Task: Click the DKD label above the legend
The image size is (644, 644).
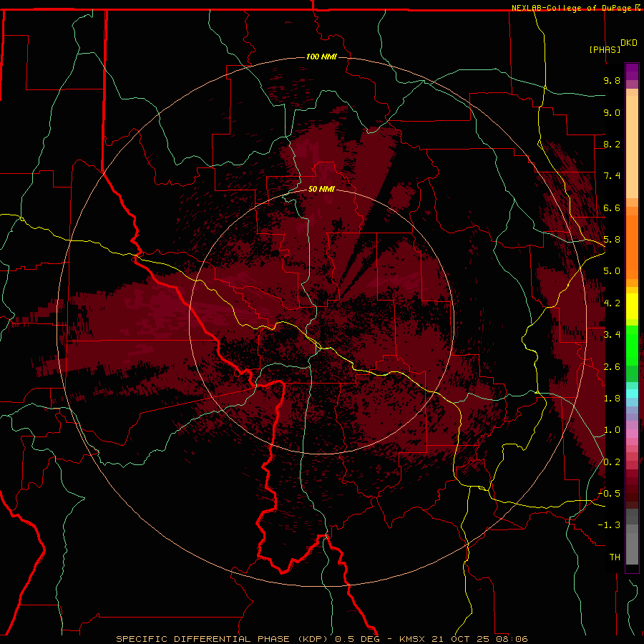Action: tap(629, 43)
